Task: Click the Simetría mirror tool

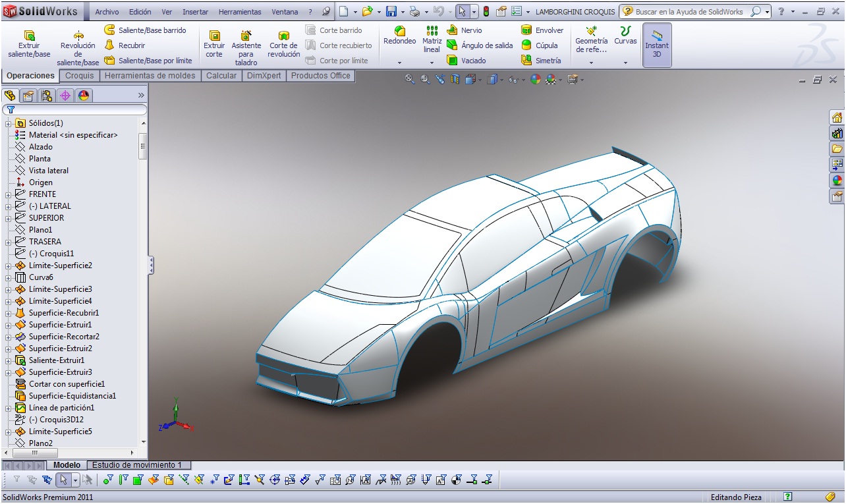Action: (541, 61)
